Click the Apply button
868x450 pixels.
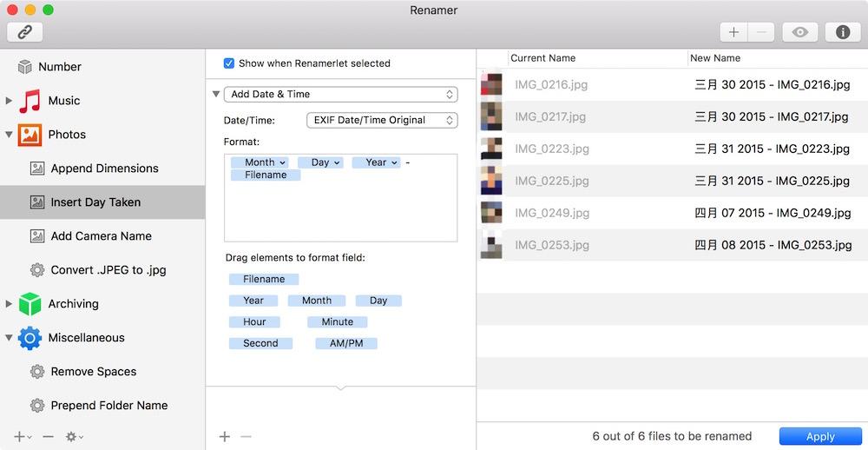coord(820,436)
